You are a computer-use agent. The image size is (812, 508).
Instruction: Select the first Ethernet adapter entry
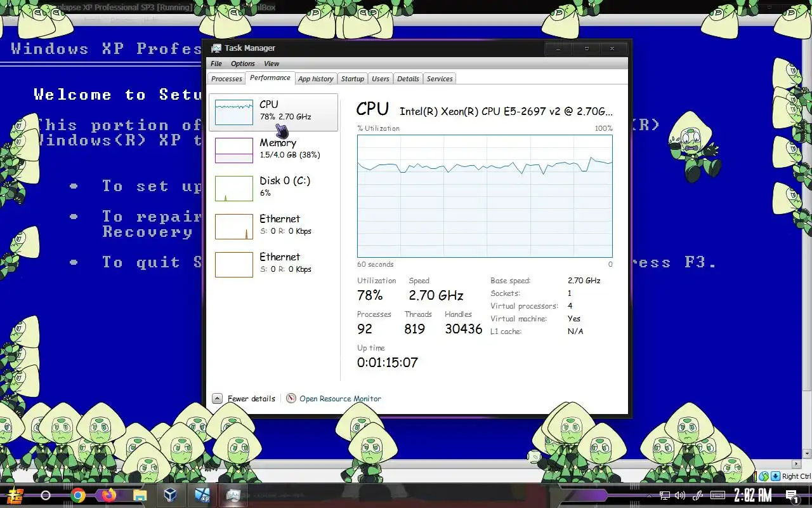coord(273,227)
